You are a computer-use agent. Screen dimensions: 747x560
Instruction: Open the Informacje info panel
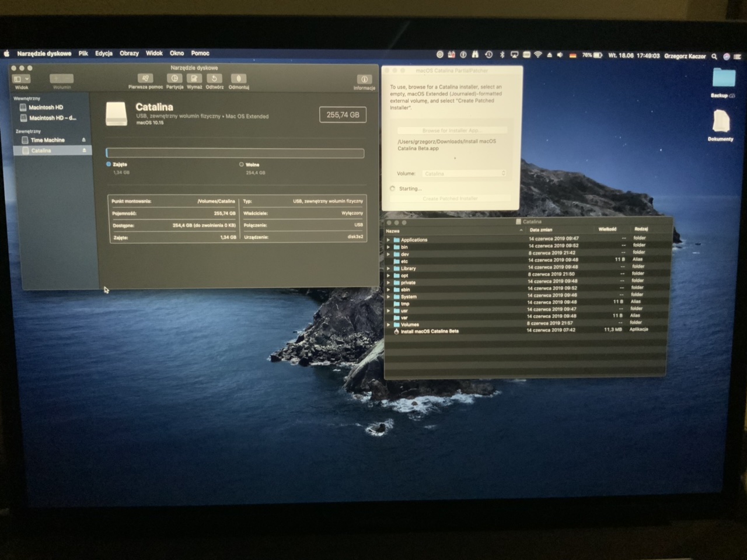[364, 79]
